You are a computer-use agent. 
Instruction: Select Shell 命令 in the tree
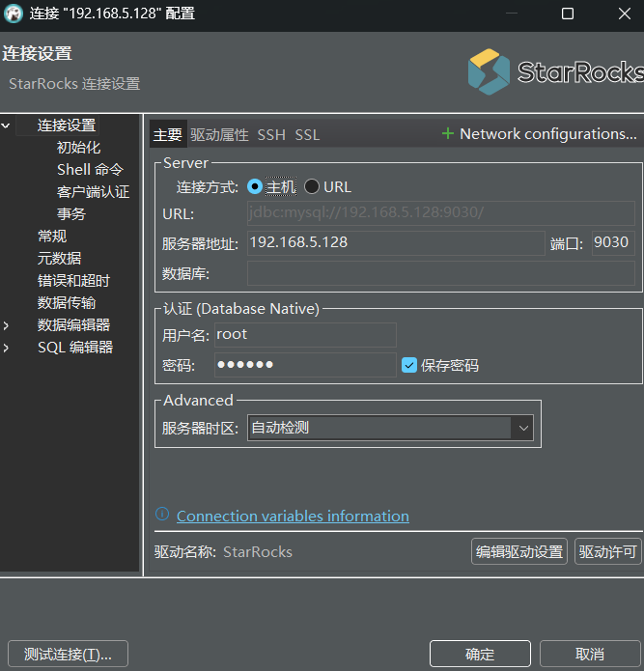tap(91, 170)
